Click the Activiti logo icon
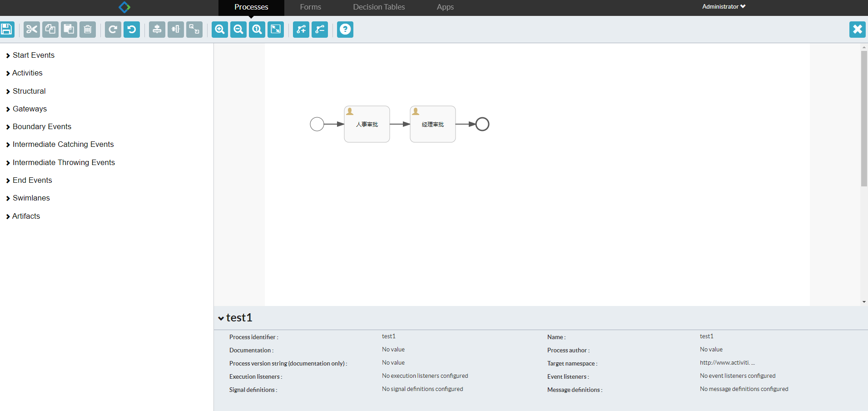Image resolution: width=868 pixels, height=411 pixels. pos(124,7)
